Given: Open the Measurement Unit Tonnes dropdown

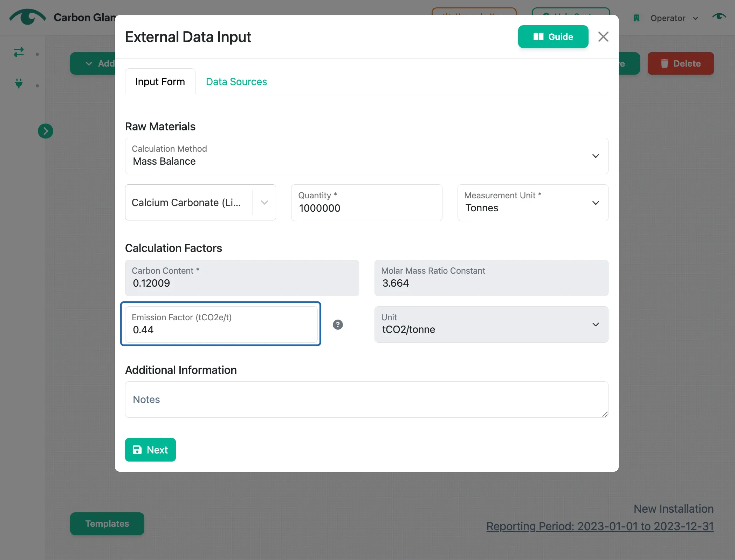Looking at the screenshot, I should pos(533,203).
